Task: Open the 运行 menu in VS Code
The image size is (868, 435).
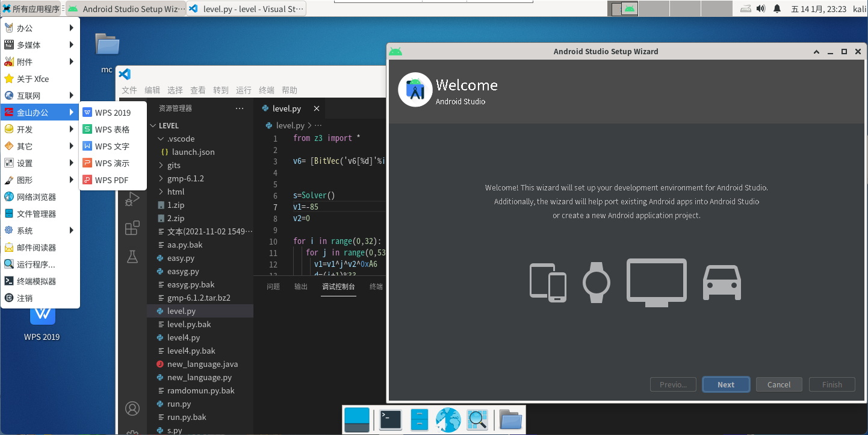Action: tap(244, 90)
